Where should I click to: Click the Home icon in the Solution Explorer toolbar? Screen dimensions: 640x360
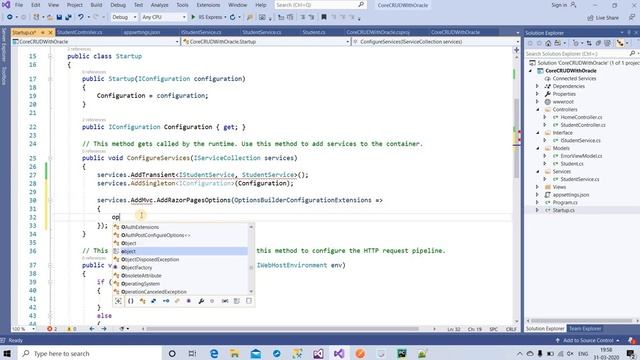pyautogui.click(x=548, y=43)
